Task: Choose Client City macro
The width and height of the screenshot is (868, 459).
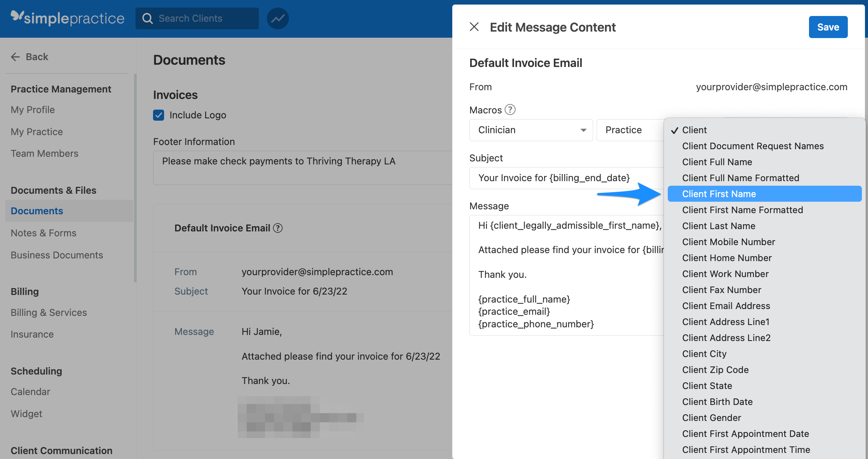Action: pyautogui.click(x=764, y=354)
